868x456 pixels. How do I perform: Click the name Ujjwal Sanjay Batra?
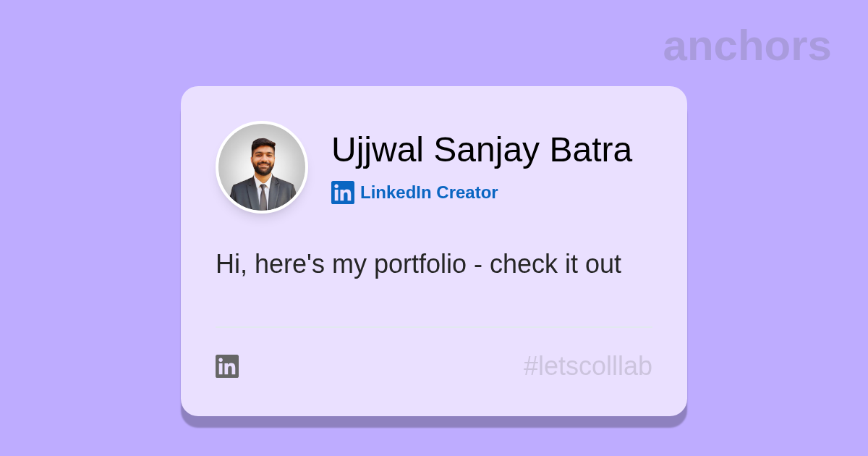coord(481,150)
